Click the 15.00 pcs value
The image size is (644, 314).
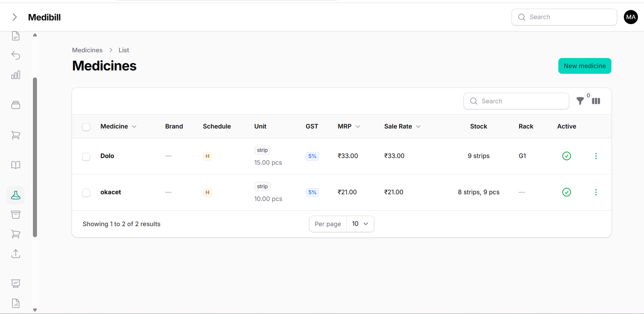coord(268,162)
